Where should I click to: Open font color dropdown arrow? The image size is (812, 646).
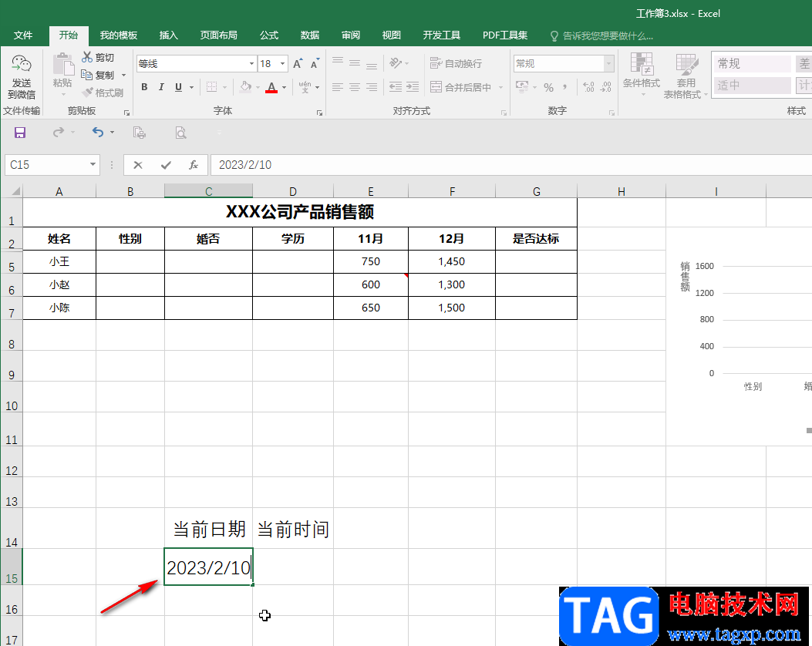click(285, 87)
